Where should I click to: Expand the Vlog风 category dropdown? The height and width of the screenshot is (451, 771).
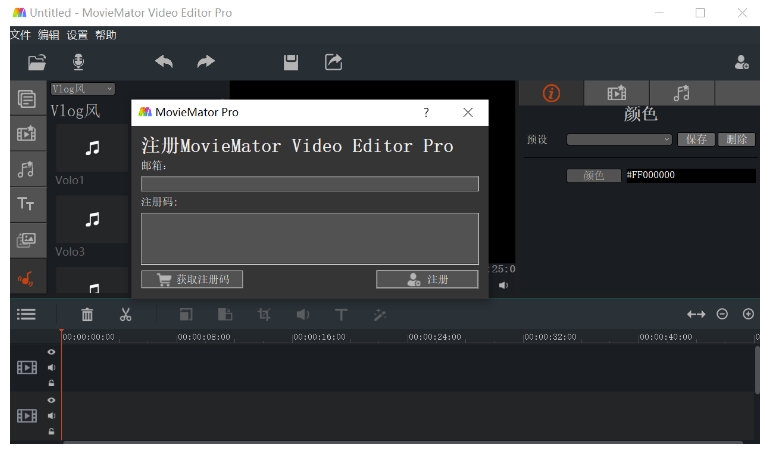[83, 89]
